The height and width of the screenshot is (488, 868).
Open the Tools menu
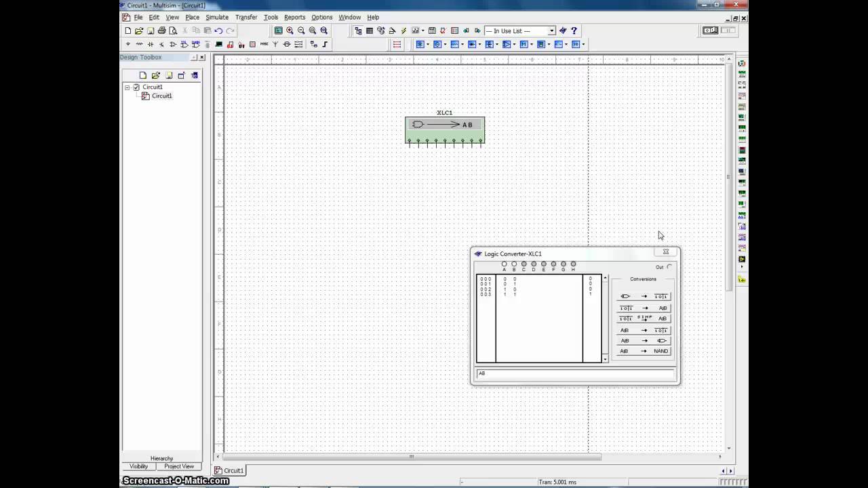[x=271, y=17]
